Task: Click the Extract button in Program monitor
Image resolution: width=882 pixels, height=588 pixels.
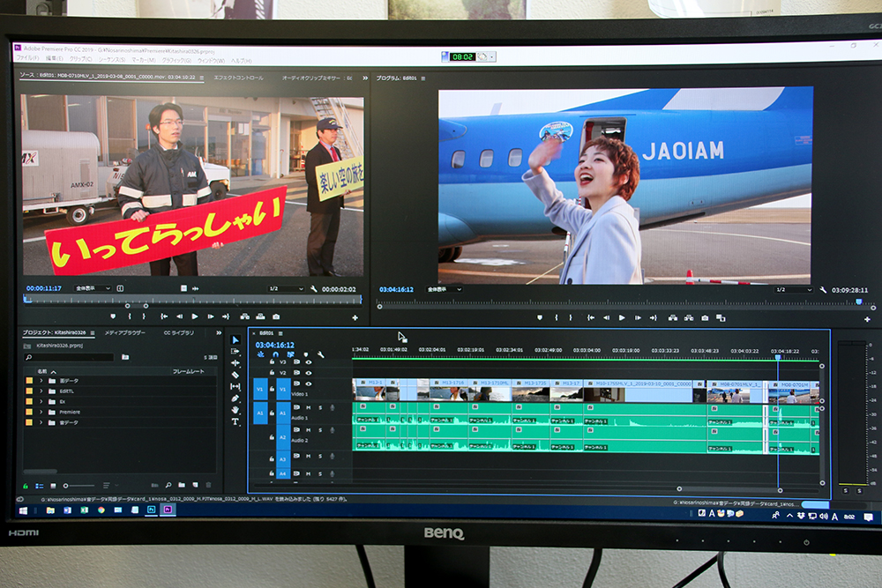Action: click(x=689, y=318)
